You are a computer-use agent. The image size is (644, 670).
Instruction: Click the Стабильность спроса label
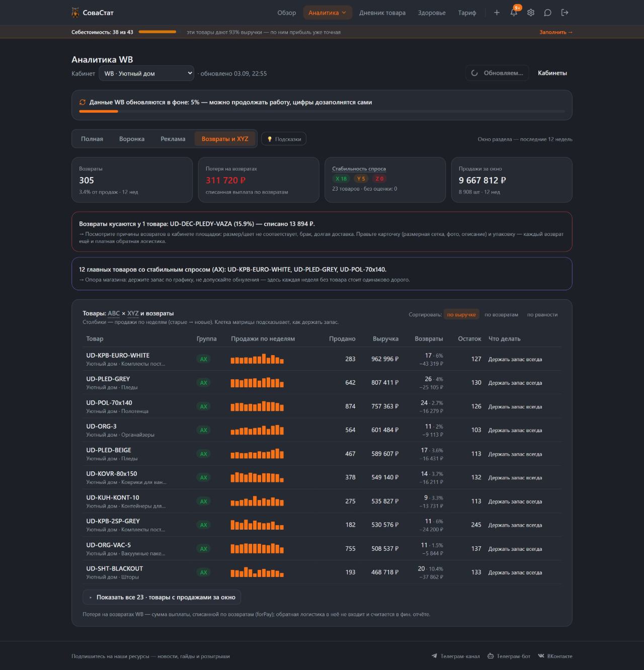[x=359, y=169]
